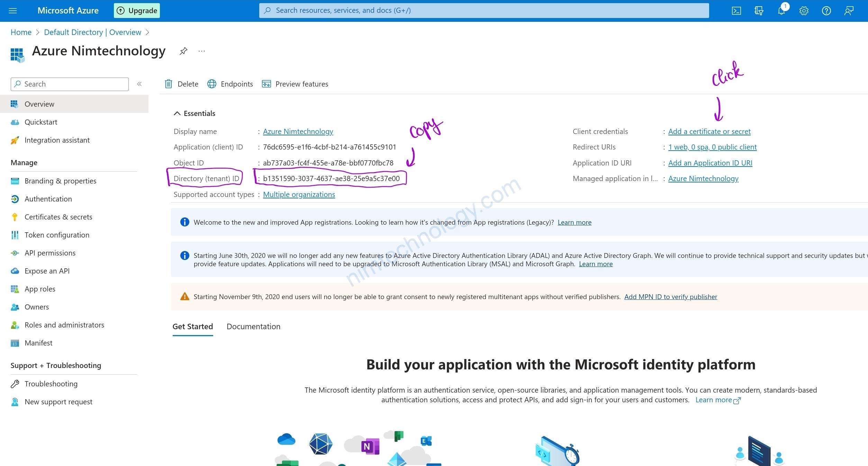Open the notifications bell
Viewport: 868px width, 466px height.
(x=781, y=11)
